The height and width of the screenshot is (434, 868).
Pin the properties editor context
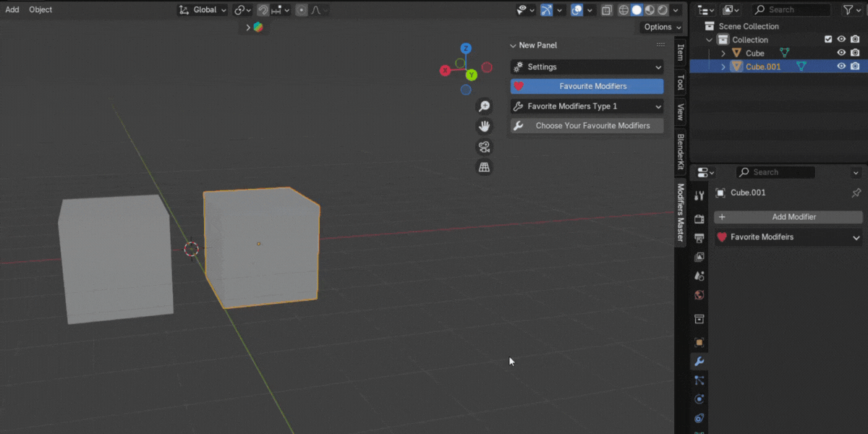tap(856, 193)
